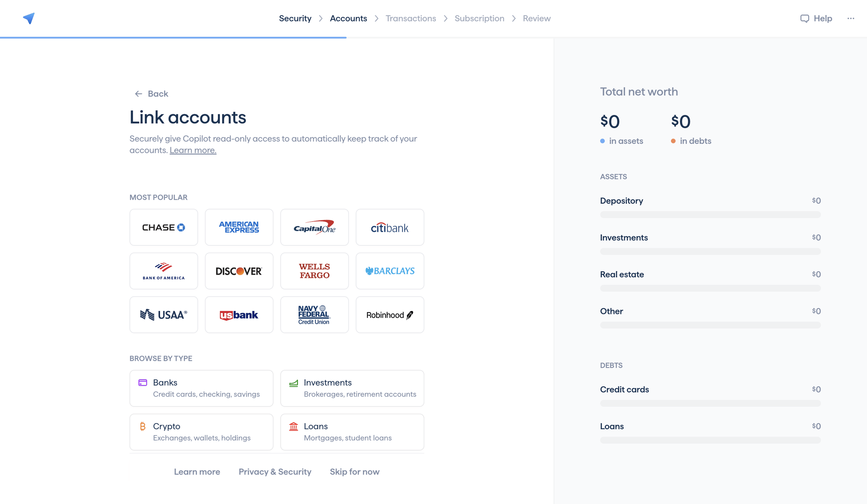The width and height of the screenshot is (867, 504).
Task: Open Privacy & Security link
Action: pyautogui.click(x=275, y=472)
